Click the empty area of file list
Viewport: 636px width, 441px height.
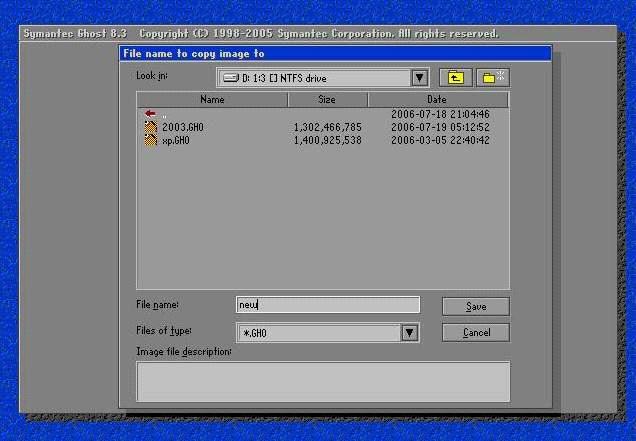coord(322,220)
